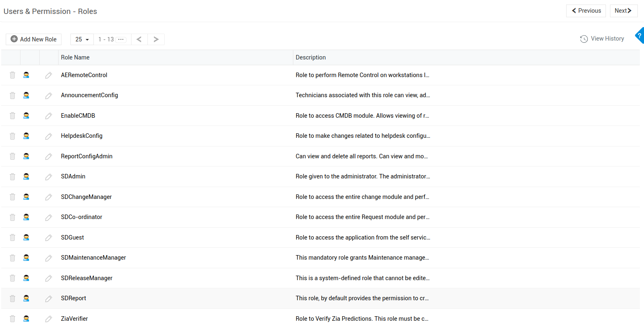Edit the SDAdmin role using pencil icon
Image resolution: width=644 pixels, height=331 pixels.
click(48, 177)
